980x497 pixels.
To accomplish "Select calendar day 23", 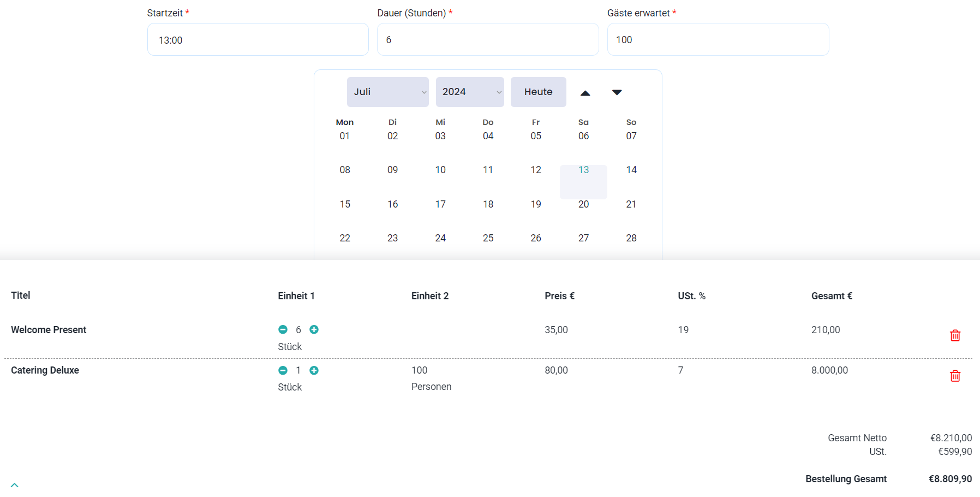I will point(393,238).
